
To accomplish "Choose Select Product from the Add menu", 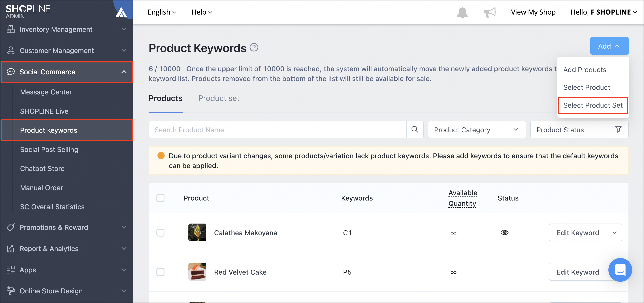I will point(586,87).
